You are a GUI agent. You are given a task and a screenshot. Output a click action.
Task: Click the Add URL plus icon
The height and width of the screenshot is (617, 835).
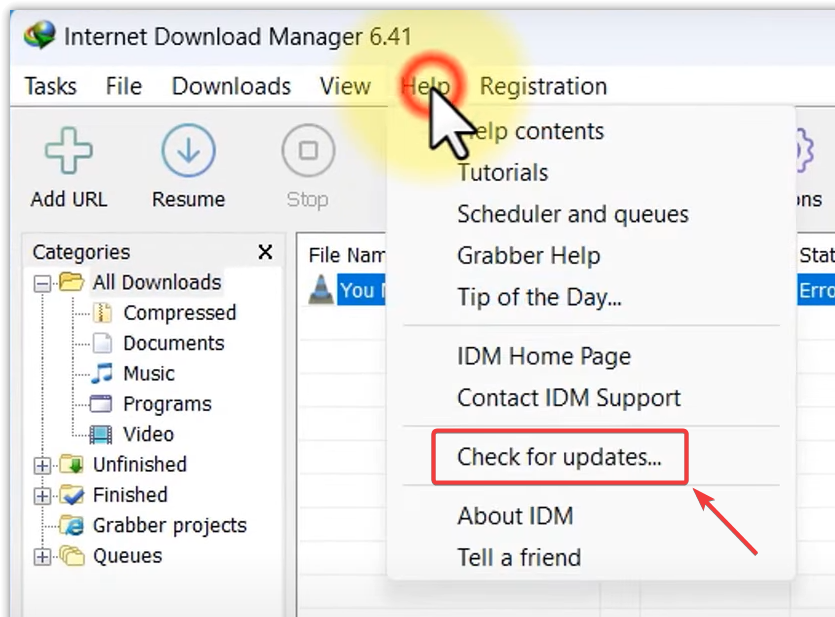click(69, 151)
